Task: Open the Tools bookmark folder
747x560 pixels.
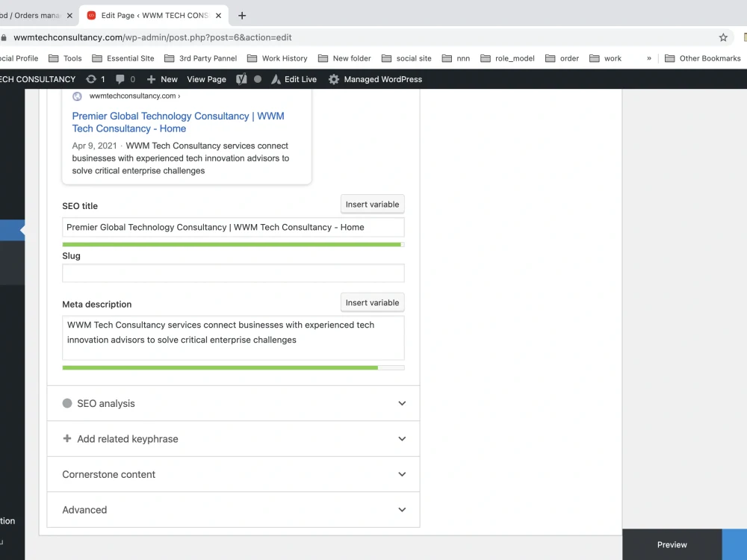Action: coord(65,58)
